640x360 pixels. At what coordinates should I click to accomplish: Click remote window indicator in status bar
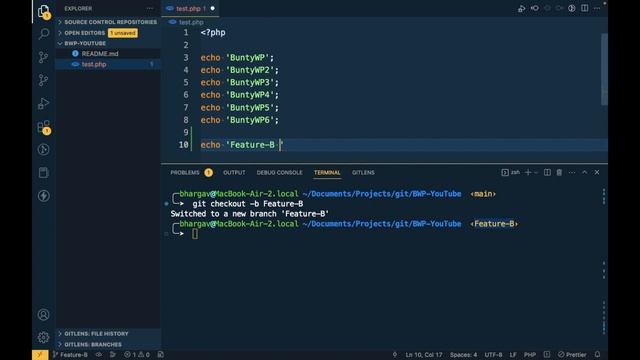[40, 355]
